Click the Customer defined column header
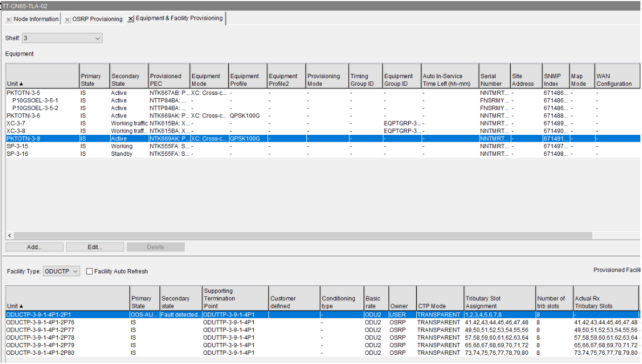The height and width of the screenshot is (364, 642). click(294, 299)
